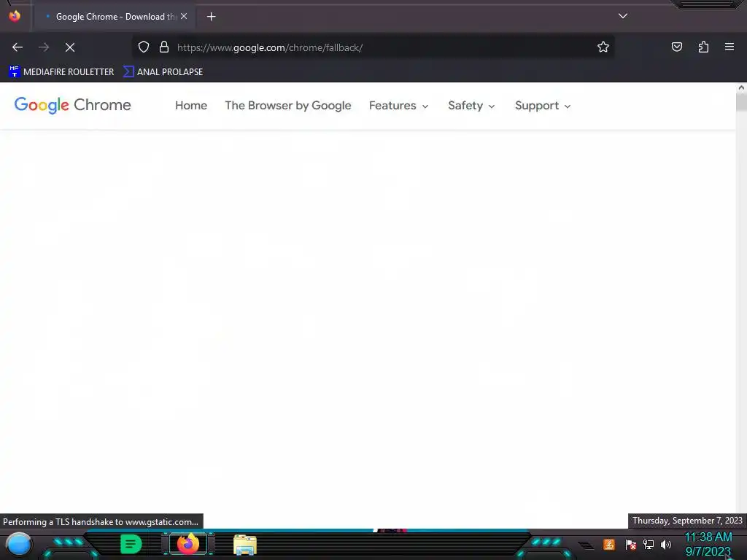Open the green notes app in taskbar
Screen dimensions: 747x560
pyautogui.click(x=131, y=544)
